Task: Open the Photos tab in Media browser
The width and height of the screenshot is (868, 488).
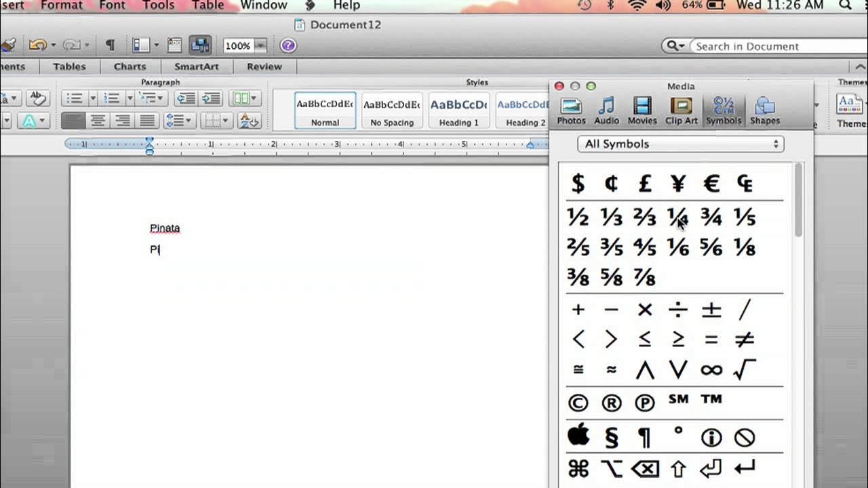Action: tap(571, 111)
